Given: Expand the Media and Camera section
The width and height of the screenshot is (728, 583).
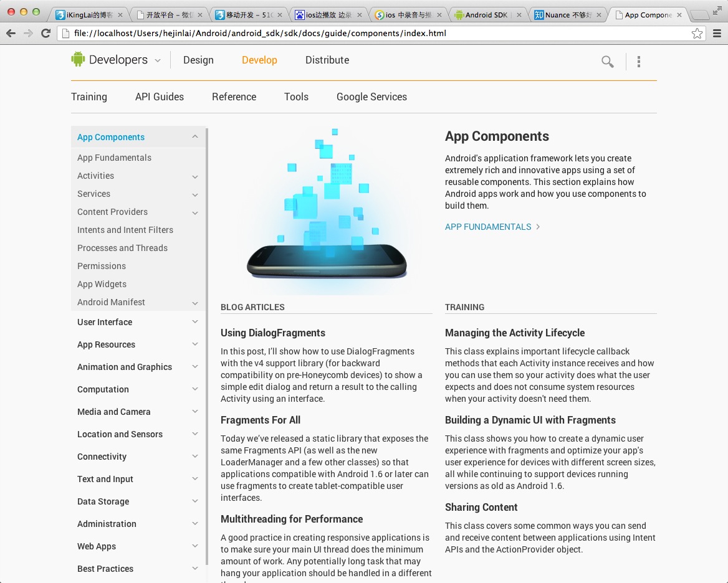Looking at the screenshot, I should [195, 411].
